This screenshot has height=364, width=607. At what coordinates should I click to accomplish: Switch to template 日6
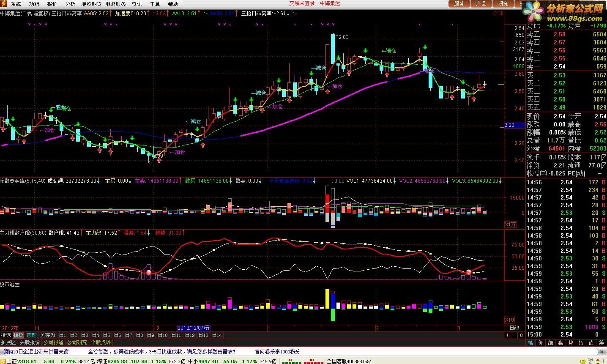pyautogui.click(x=117, y=335)
